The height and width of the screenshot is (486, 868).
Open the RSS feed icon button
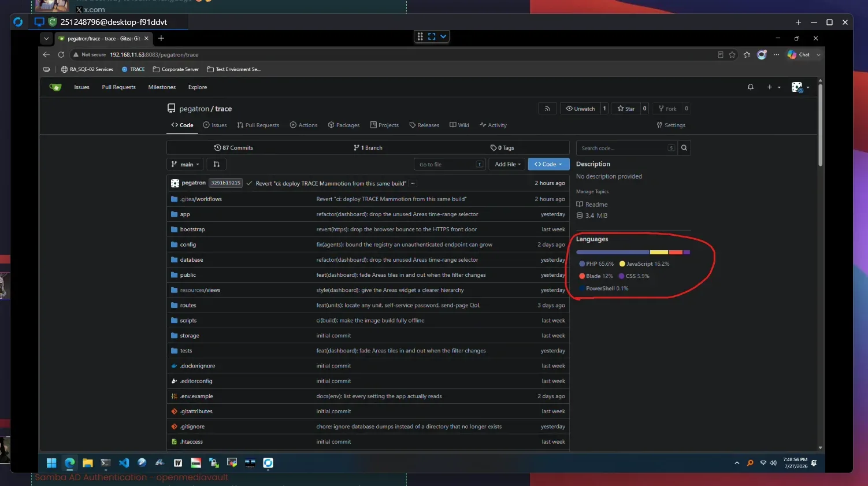coord(547,109)
